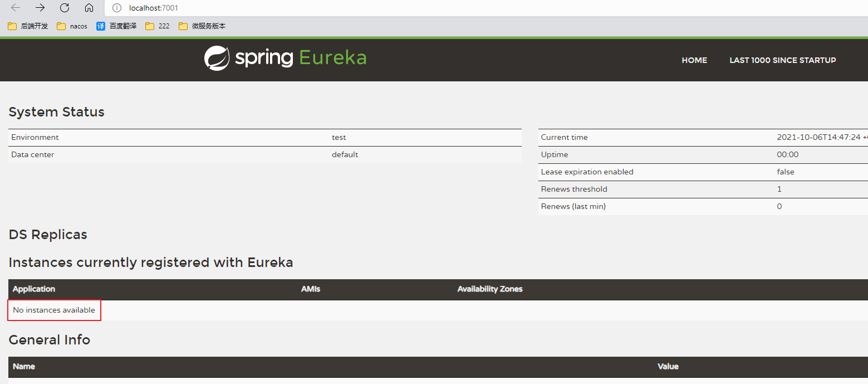This screenshot has height=384, width=868.
Task: Click the AMIs column header
Action: pos(311,289)
